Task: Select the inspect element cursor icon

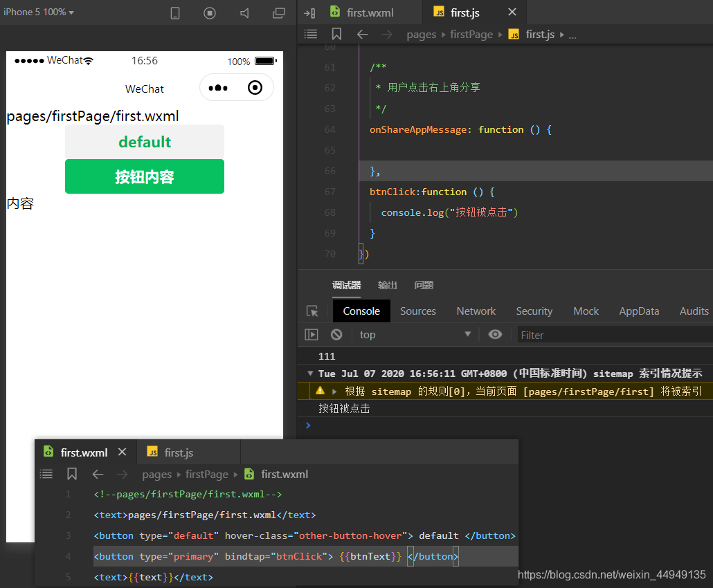Action: [312, 311]
